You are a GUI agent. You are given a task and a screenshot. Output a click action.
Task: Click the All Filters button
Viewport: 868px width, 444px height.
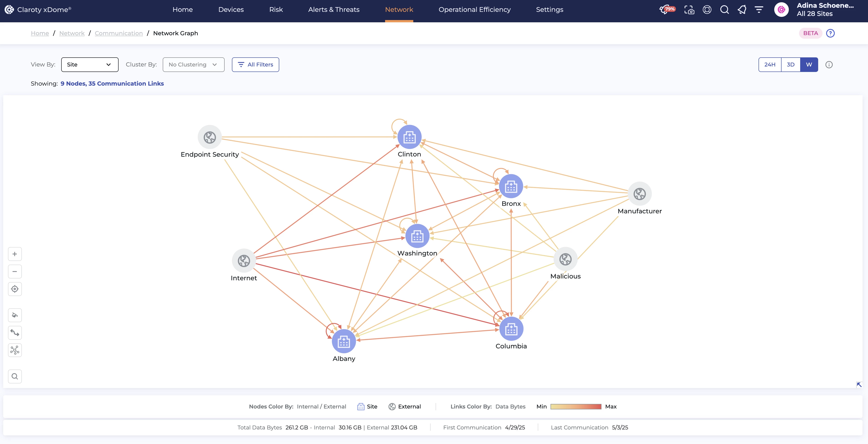(x=255, y=64)
